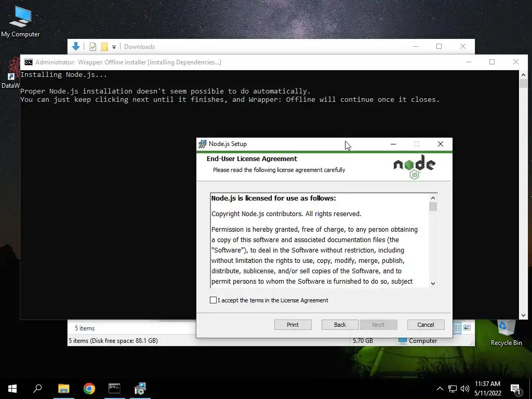This screenshot has width=532, height=399.
Task: Click 'Copyright Node.js contributors' license line
Action: 286,214
